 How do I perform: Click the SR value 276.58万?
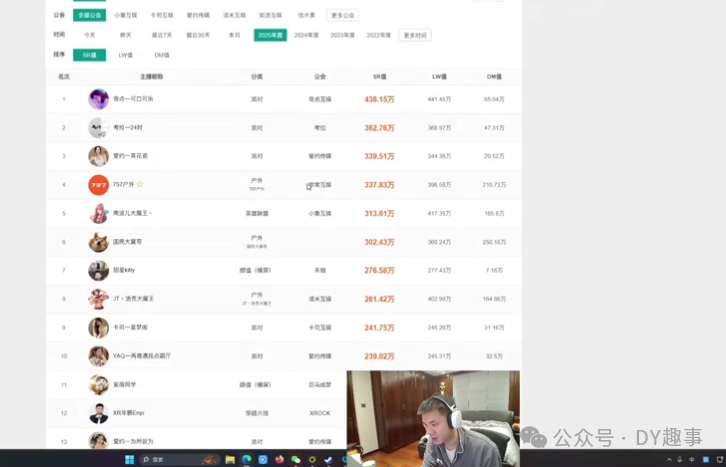pos(379,270)
